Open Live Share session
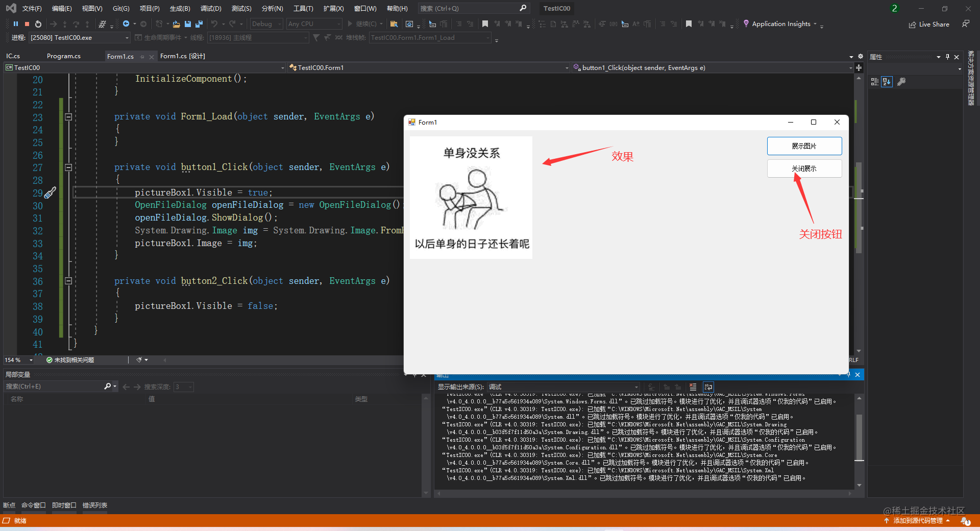 tap(929, 25)
